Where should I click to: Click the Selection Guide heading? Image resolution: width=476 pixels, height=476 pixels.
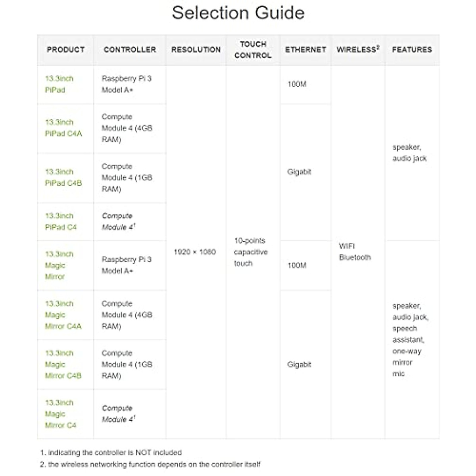click(238, 13)
